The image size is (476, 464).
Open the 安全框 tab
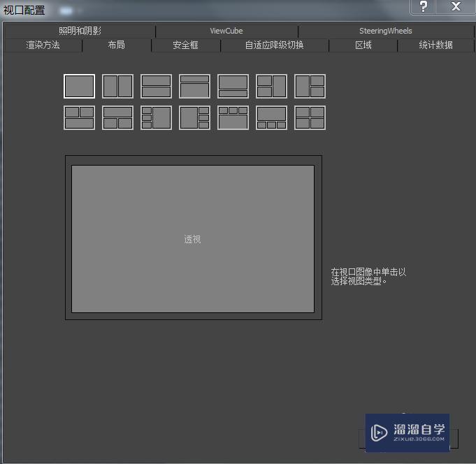point(185,45)
